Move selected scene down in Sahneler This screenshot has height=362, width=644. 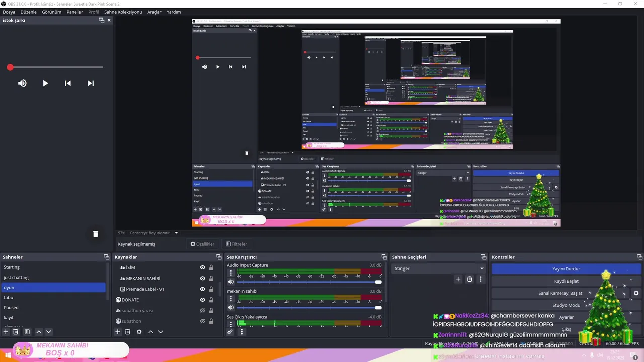(49, 332)
